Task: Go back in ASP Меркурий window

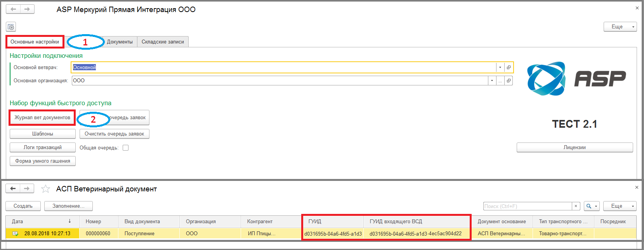Action: [13, 9]
